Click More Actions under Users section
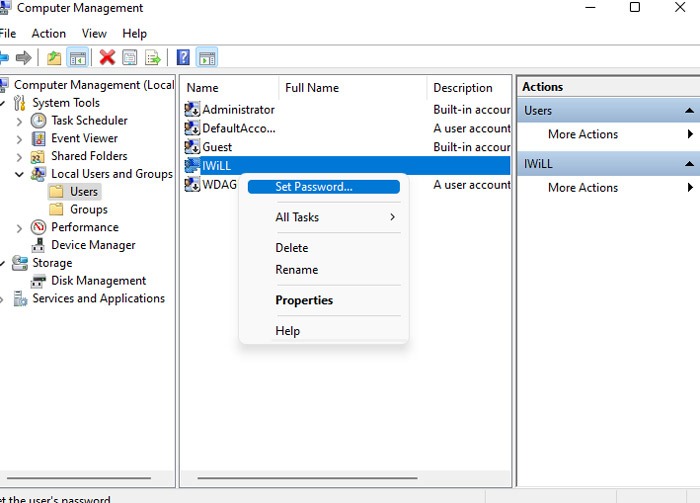The width and height of the screenshot is (700, 503). click(582, 134)
